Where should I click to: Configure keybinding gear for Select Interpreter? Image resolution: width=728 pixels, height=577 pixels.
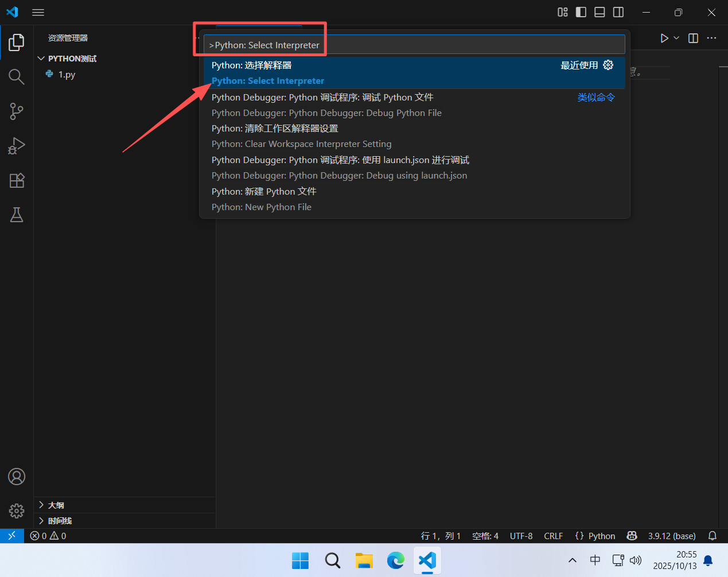tap(608, 65)
